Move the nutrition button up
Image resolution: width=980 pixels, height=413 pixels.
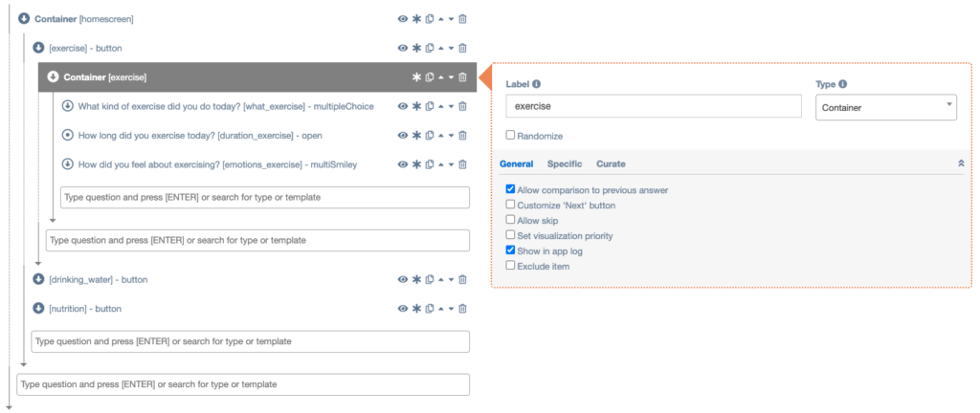(440, 309)
